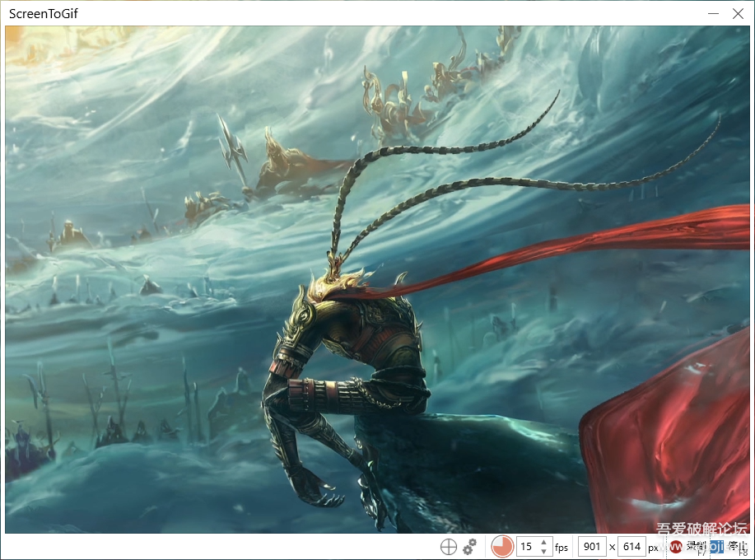Close the ScreenToGif window
755x560 pixels.
coord(738,13)
